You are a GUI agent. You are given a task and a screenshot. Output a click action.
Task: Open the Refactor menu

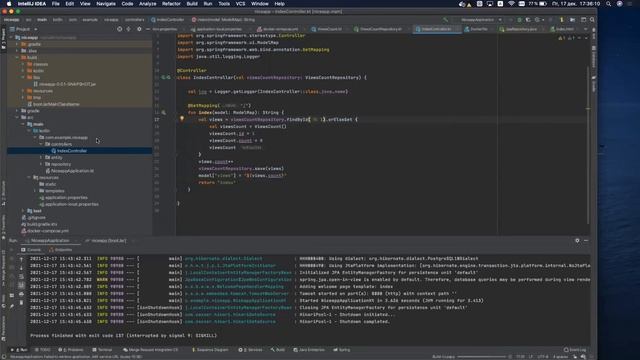[171, 4]
